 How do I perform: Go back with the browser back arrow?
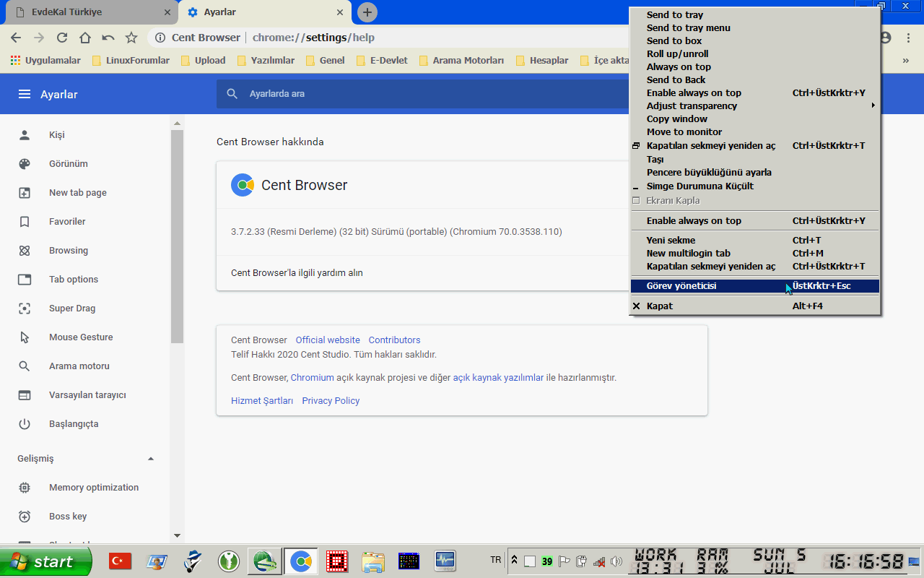(x=16, y=38)
